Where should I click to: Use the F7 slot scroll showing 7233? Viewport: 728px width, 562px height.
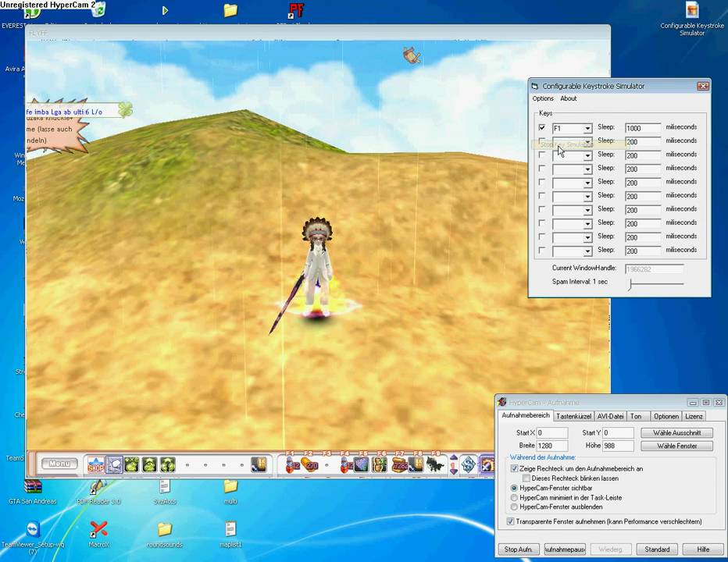(399, 464)
